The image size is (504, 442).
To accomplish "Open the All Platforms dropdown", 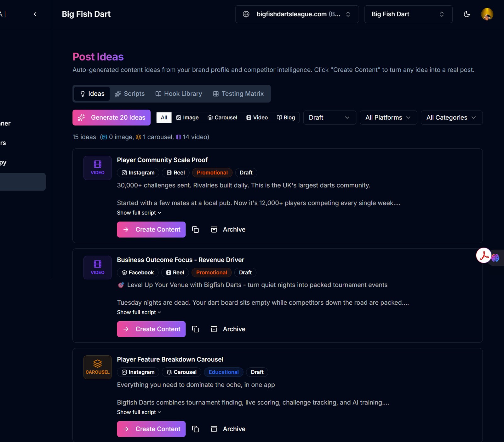I will click(x=388, y=118).
